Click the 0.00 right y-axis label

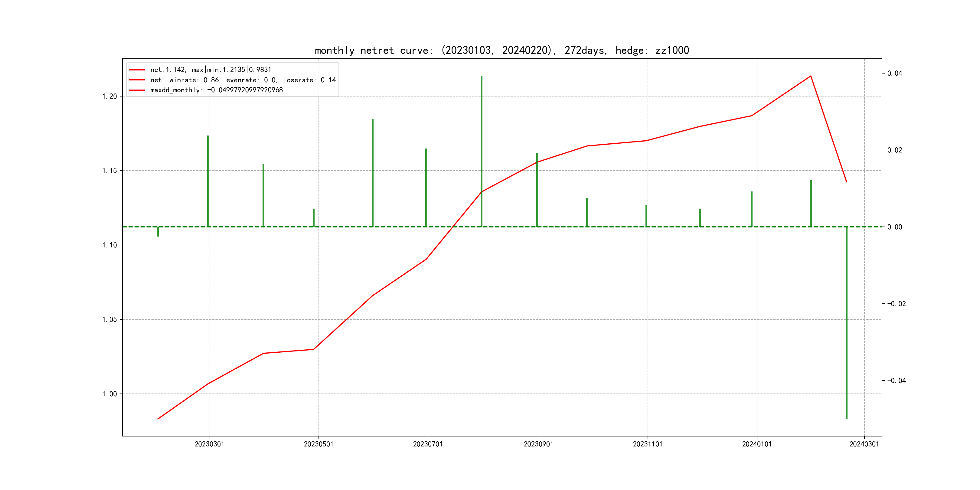[894, 227]
